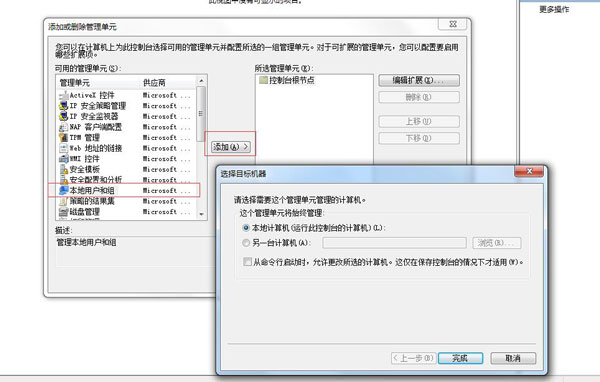Image resolution: width=600 pixels, height=382 pixels.
Task: Click the NAP 客户端配置 icon
Action: coord(64,127)
